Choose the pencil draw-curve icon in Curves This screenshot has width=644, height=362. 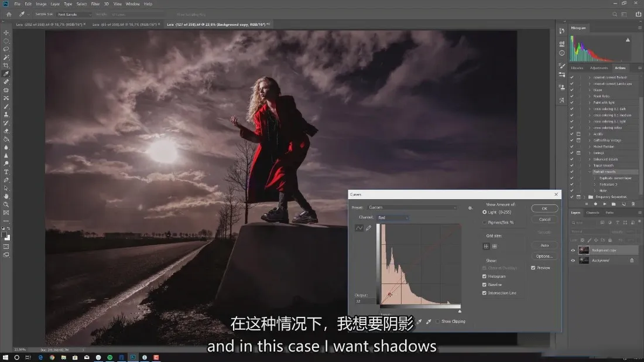[x=368, y=228]
